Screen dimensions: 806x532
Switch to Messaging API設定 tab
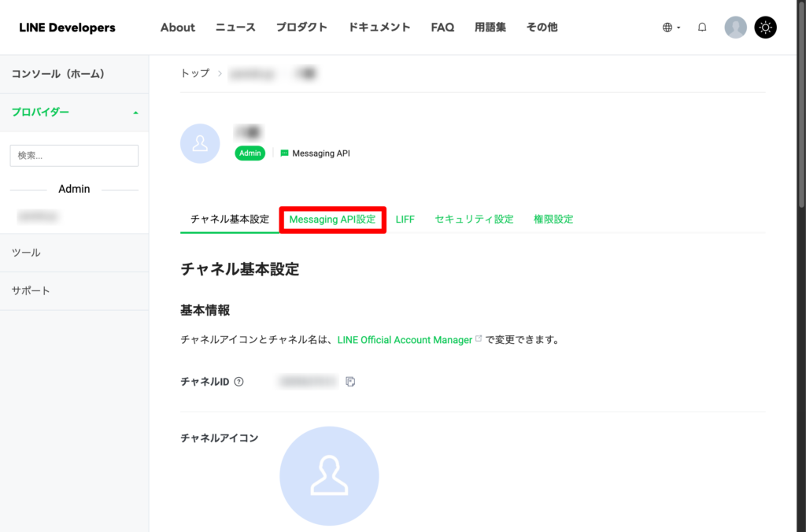[332, 220]
